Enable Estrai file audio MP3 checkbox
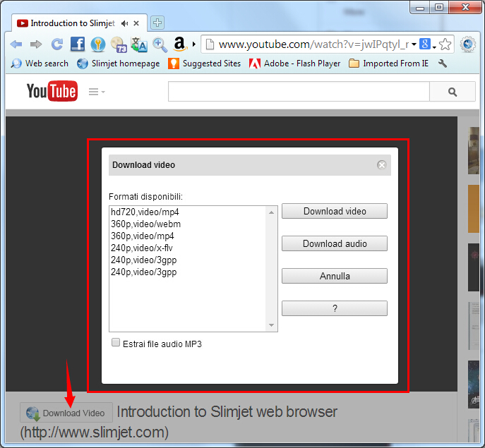 click(x=116, y=342)
